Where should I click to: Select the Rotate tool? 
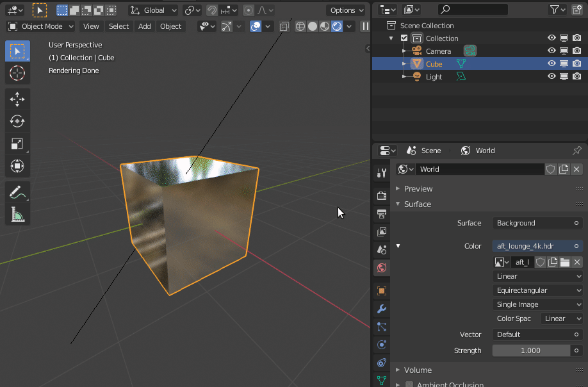coord(17,121)
